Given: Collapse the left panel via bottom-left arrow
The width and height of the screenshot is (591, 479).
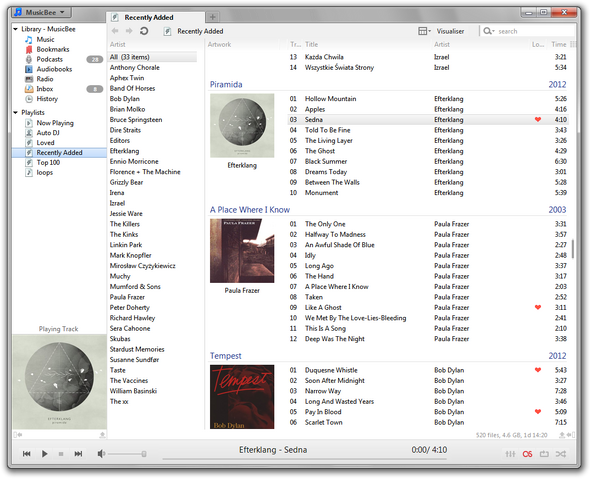Looking at the screenshot, I should click(18, 435).
